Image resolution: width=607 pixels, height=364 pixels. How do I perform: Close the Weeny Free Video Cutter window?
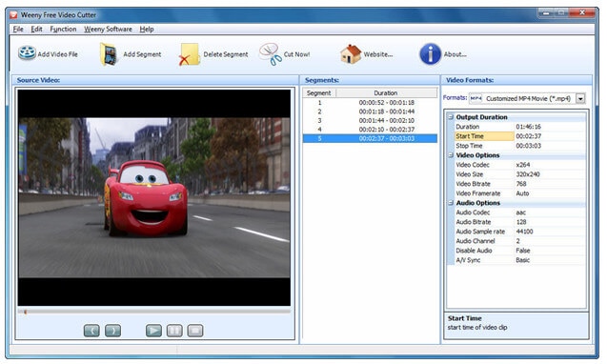[582, 12]
